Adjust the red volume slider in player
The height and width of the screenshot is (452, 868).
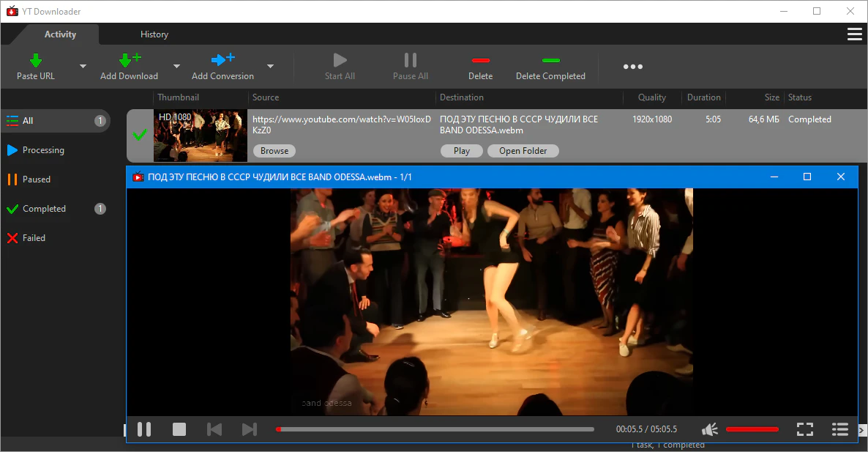tap(752, 429)
